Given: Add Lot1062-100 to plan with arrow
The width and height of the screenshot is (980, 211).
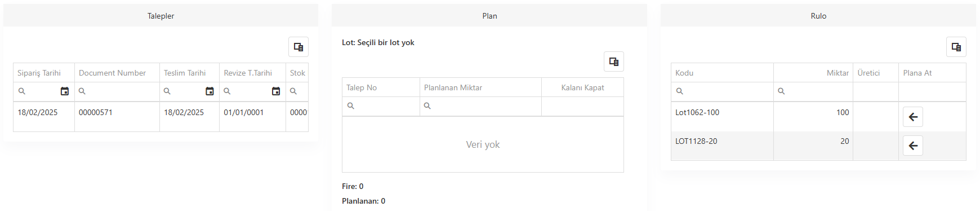Looking at the screenshot, I should click(913, 117).
